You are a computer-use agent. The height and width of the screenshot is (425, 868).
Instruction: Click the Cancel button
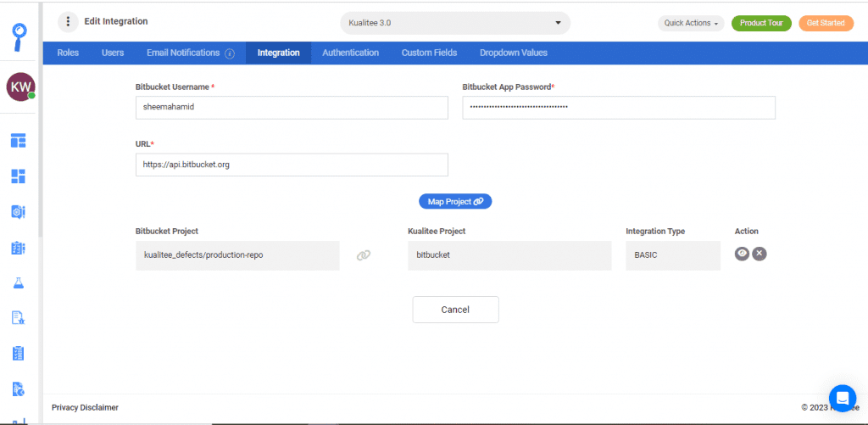click(455, 310)
